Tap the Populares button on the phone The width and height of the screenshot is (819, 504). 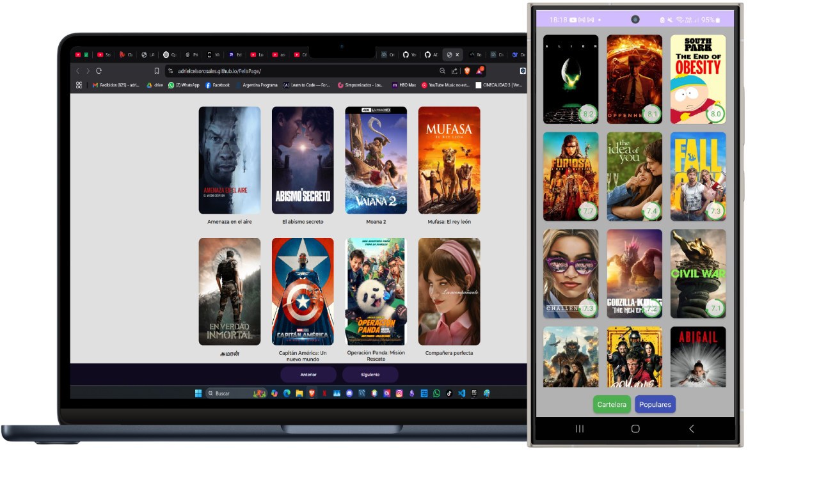[655, 404]
